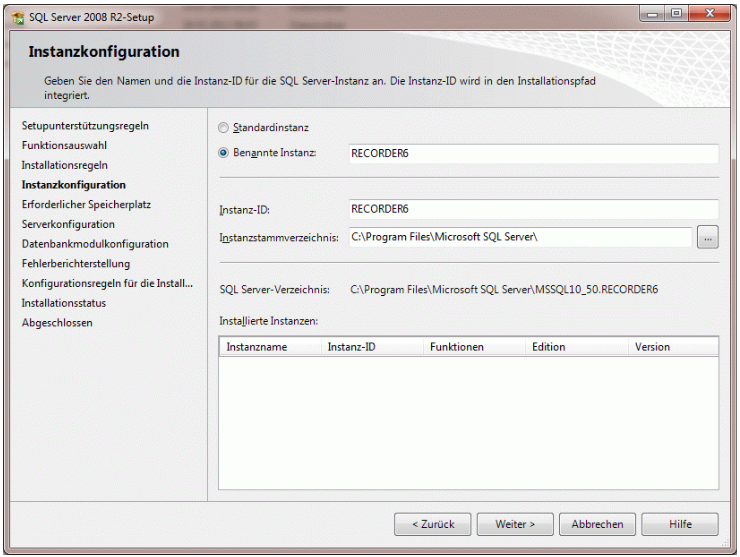Viewport: 740px width, 557px height.
Task: Open the Funktionsauswahl step
Action: coord(64,145)
